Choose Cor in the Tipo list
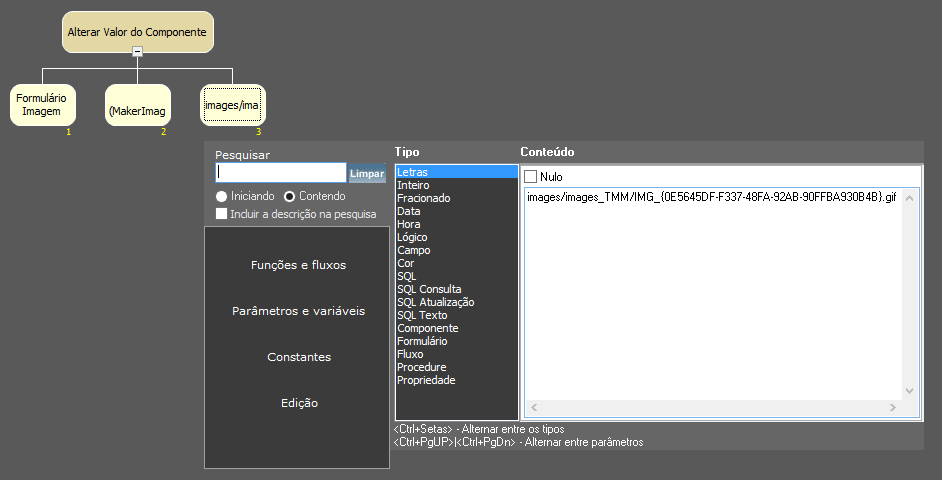The width and height of the screenshot is (942, 480). point(405,263)
